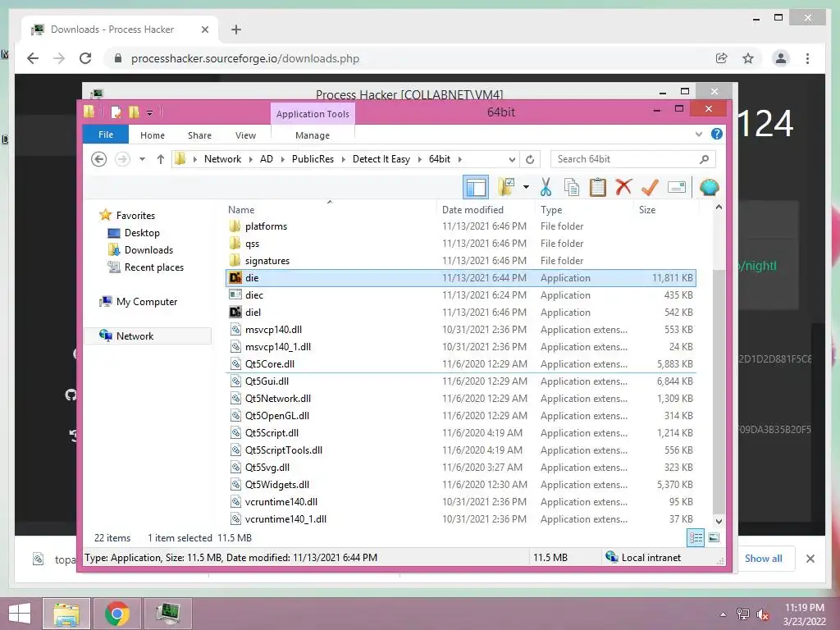The height and width of the screenshot is (630, 840).
Task: Click the Chrome share page icon
Action: pyautogui.click(x=722, y=58)
